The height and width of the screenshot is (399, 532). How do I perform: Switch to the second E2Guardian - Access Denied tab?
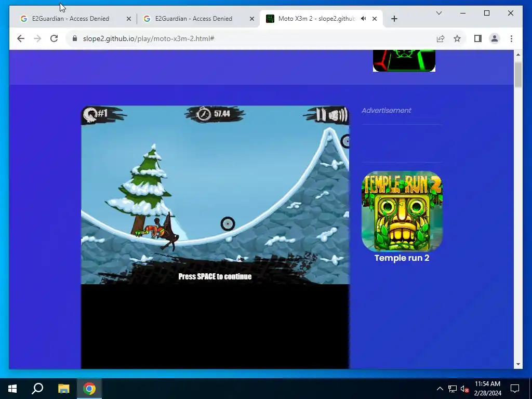coord(193,19)
